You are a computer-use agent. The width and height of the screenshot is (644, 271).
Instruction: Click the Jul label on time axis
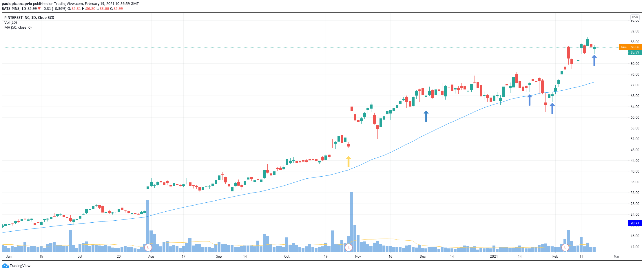[x=80, y=257]
